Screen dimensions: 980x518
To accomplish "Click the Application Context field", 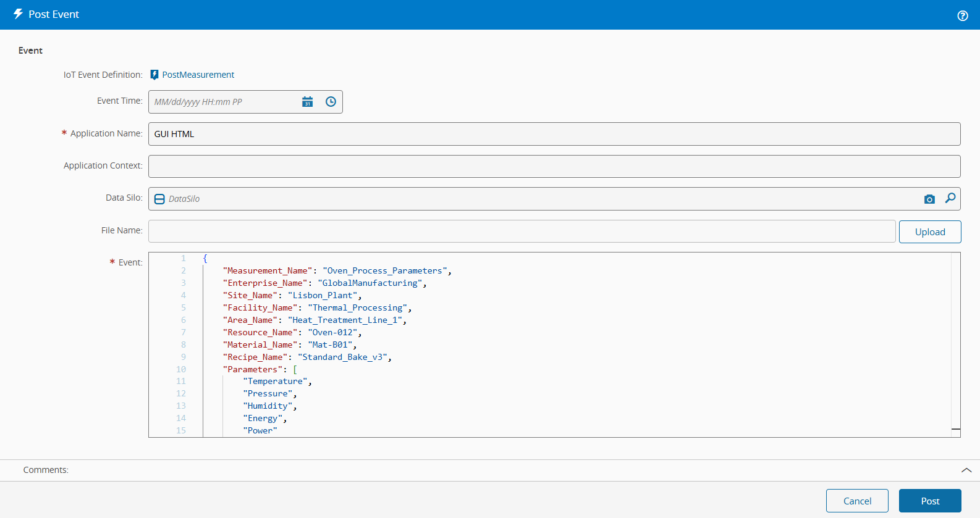I will click(554, 166).
